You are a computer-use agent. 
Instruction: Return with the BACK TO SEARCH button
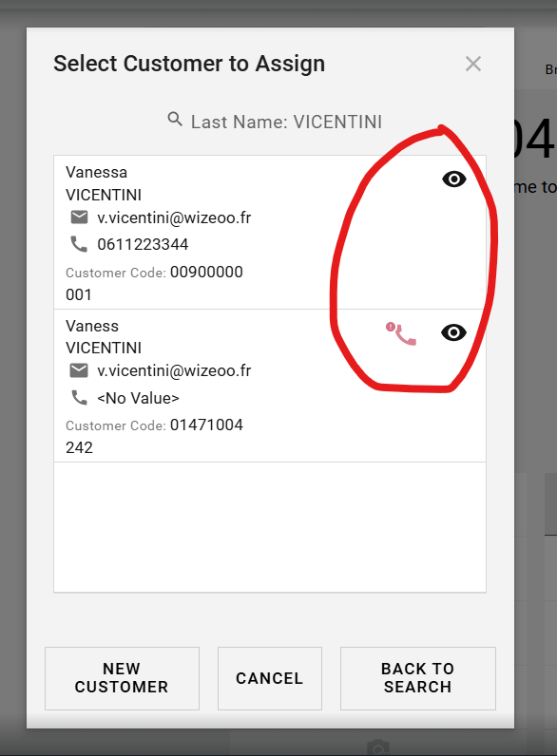point(418,678)
